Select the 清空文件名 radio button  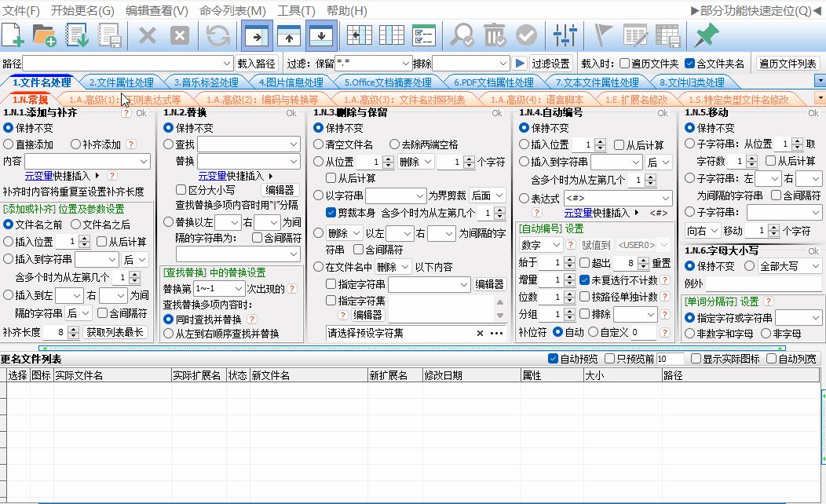click(x=318, y=144)
